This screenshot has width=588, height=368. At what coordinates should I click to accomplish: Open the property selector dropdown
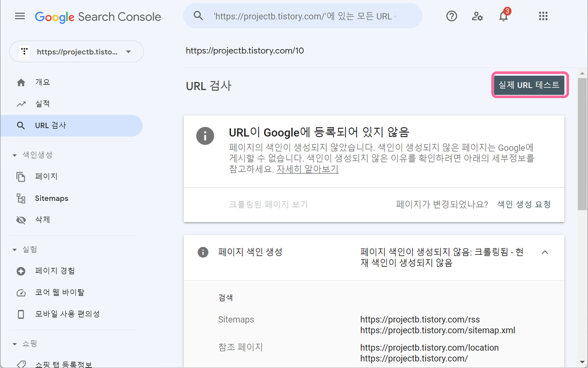pos(76,51)
